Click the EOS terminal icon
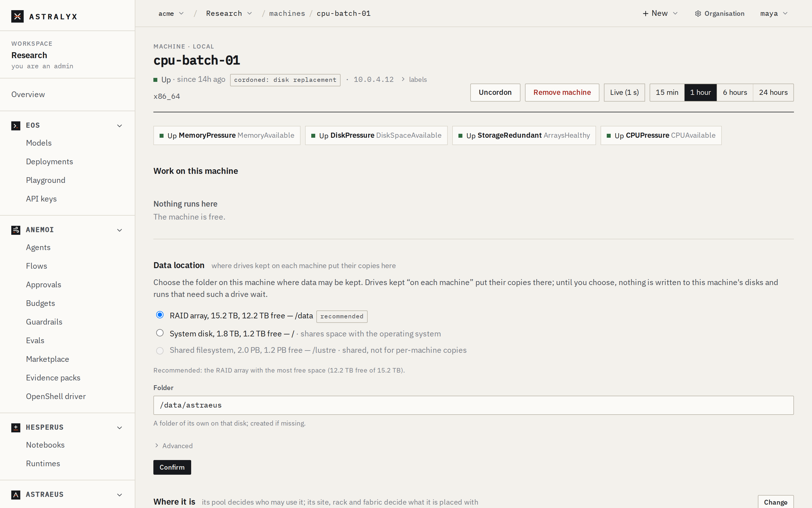Screen dimensions: 812x508 (x=16, y=126)
